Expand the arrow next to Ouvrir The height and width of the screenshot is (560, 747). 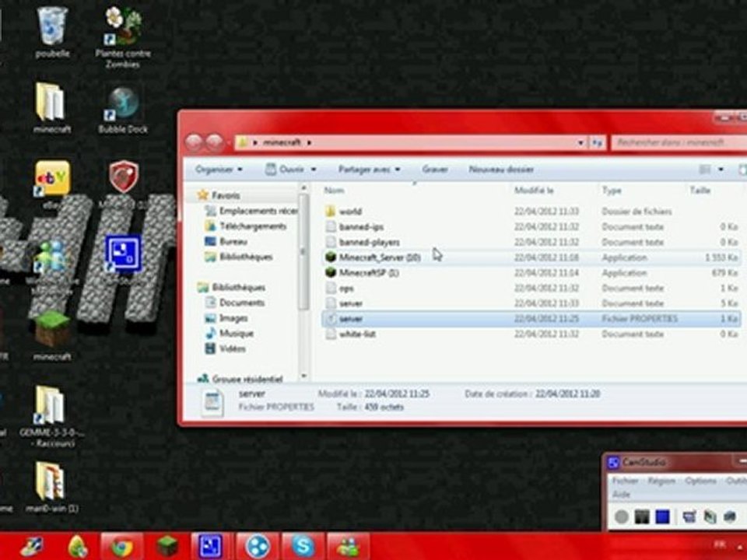point(314,170)
